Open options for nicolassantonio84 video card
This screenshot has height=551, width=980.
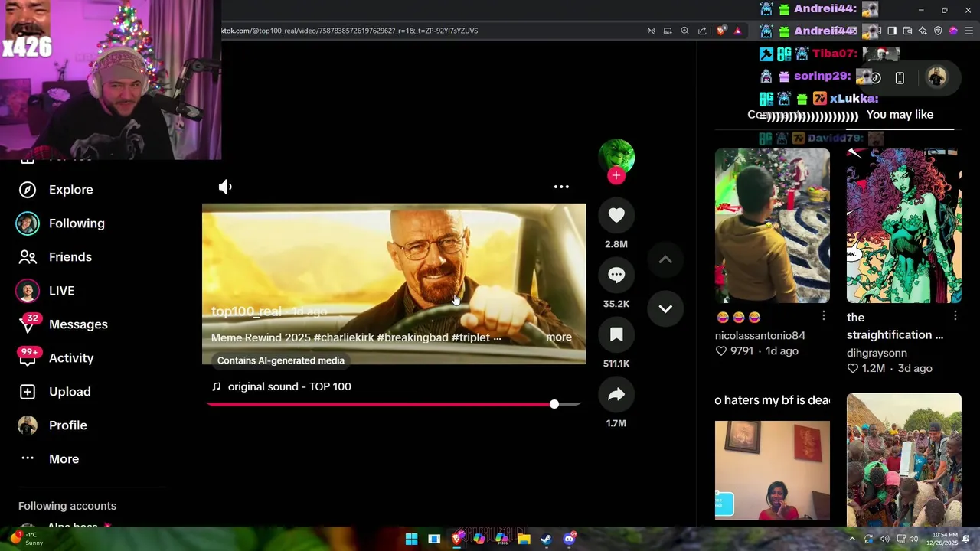click(x=824, y=316)
